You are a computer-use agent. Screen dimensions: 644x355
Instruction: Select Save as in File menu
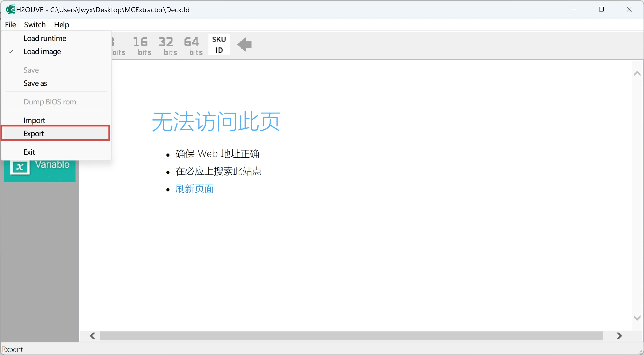point(56,83)
